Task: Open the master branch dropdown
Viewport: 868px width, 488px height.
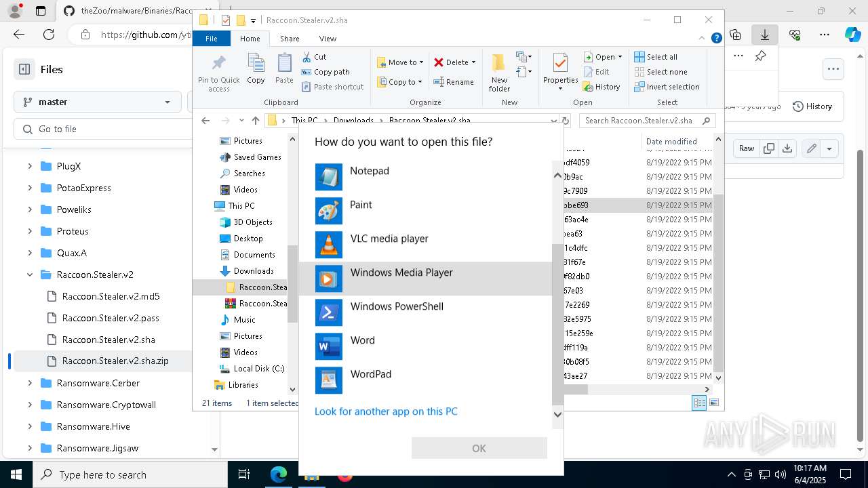Action: [97, 102]
